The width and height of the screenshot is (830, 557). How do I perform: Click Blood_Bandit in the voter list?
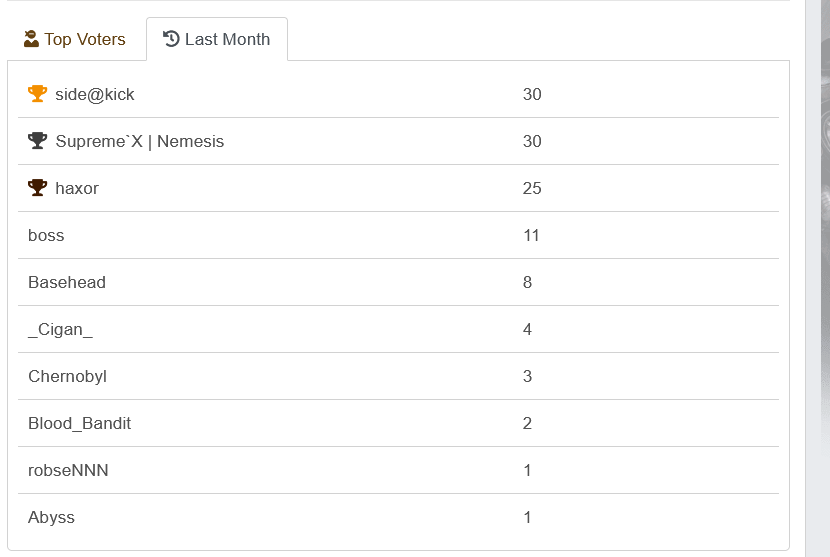point(79,424)
